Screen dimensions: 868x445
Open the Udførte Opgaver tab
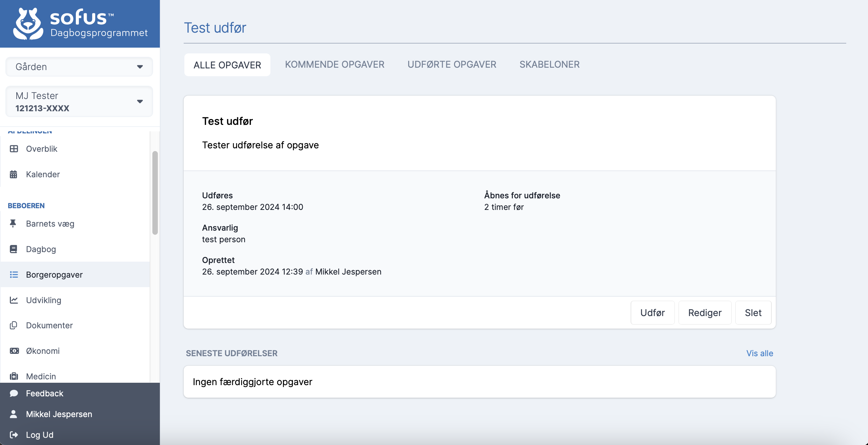click(452, 65)
